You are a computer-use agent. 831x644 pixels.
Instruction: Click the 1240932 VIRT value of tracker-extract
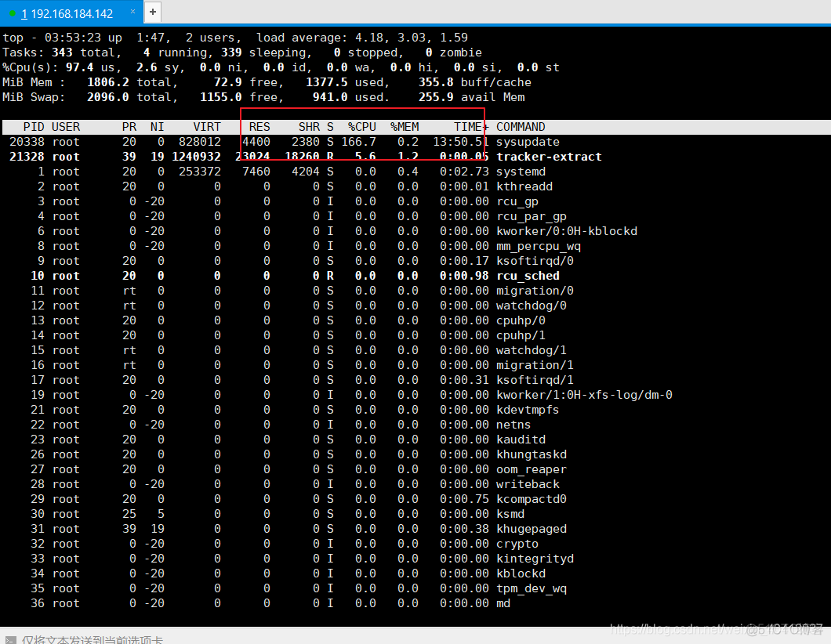[x=196, y=157]
